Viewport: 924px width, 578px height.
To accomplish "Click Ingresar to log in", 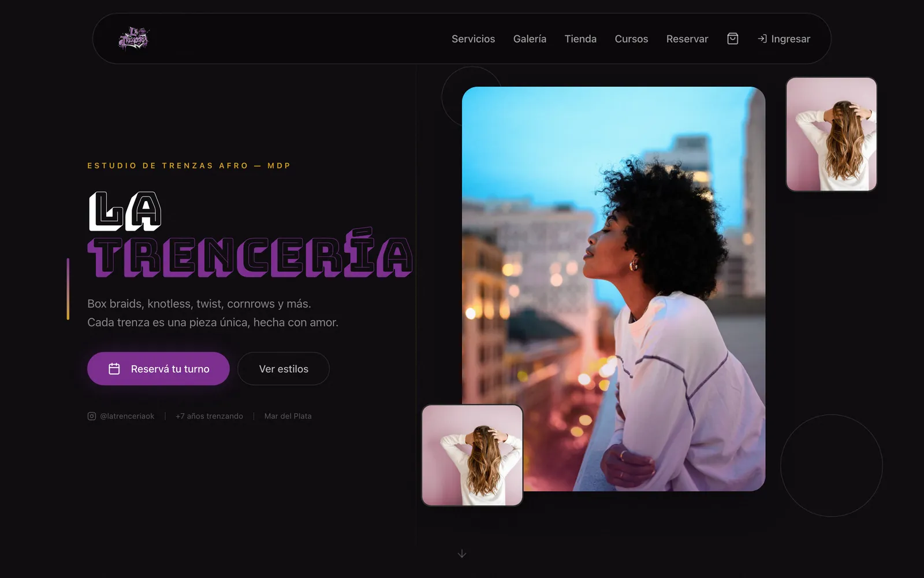I will [784, 39].
